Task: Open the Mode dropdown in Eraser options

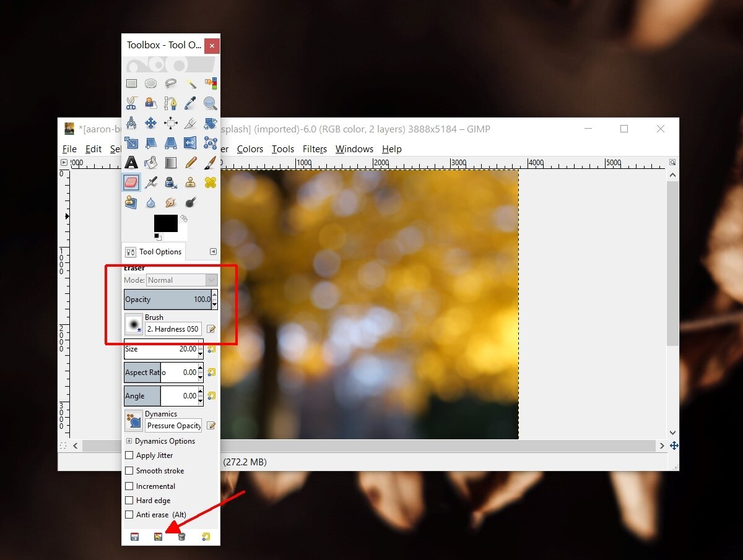Action: coord(181,280)
